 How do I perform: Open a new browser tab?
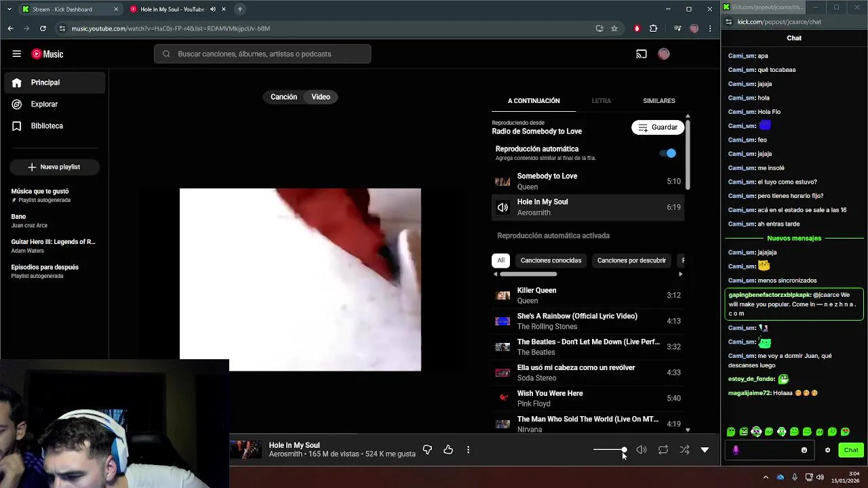point(239,9)
